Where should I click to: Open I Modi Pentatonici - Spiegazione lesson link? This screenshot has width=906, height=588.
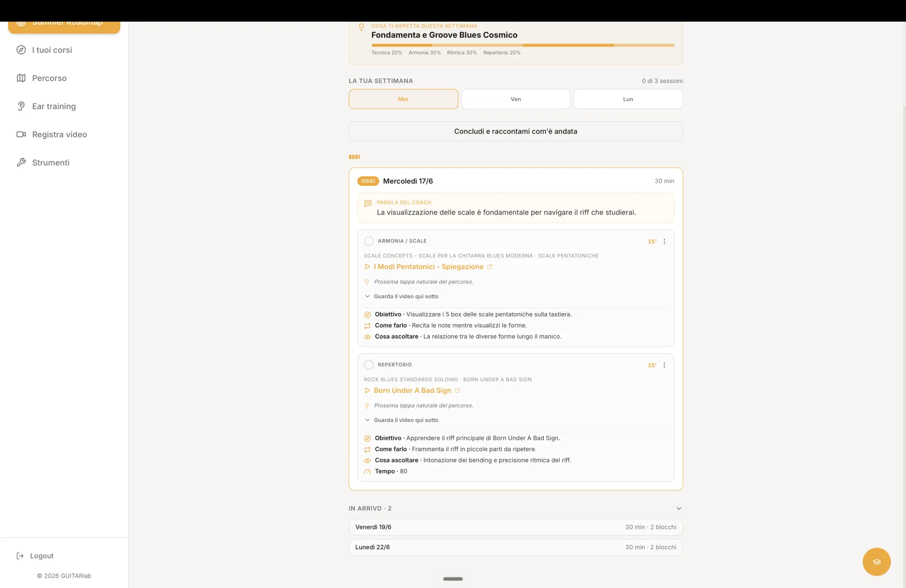pyautogui.click(x=428, y=267)
